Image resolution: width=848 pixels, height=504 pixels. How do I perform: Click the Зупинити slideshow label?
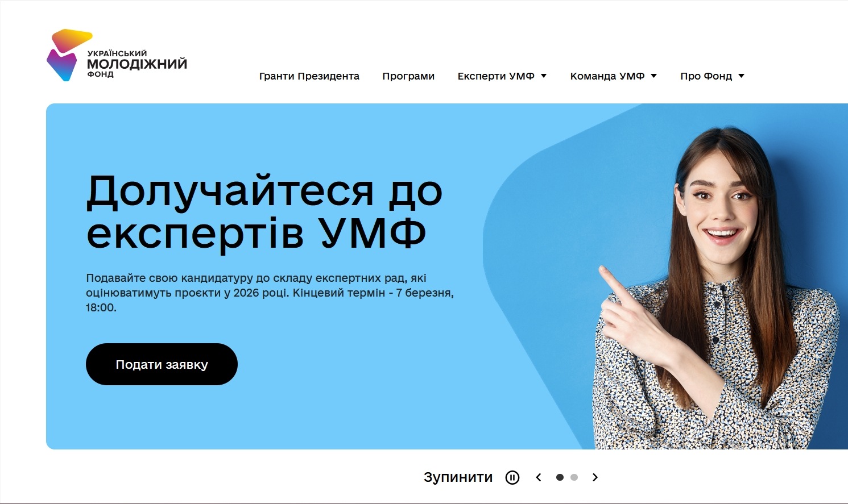tap(458, 477)
